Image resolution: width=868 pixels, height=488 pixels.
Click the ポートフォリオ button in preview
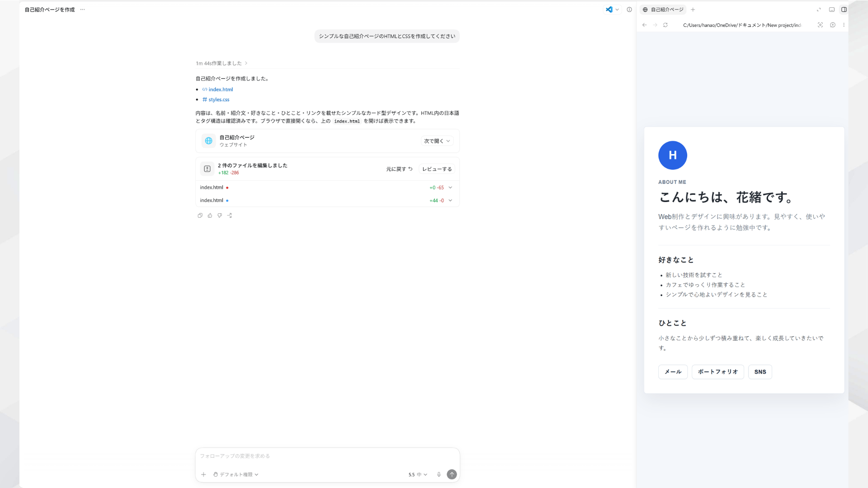click(x=717, y=372)
